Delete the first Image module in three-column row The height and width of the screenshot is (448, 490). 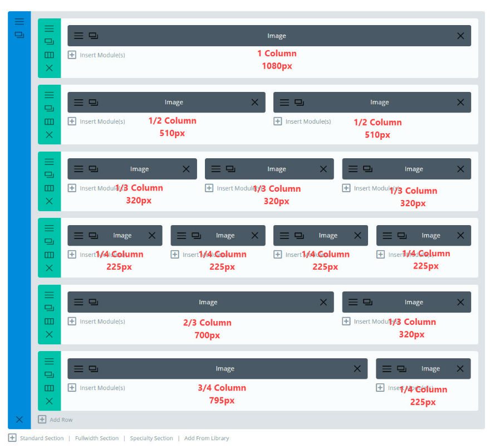(186, 169)
